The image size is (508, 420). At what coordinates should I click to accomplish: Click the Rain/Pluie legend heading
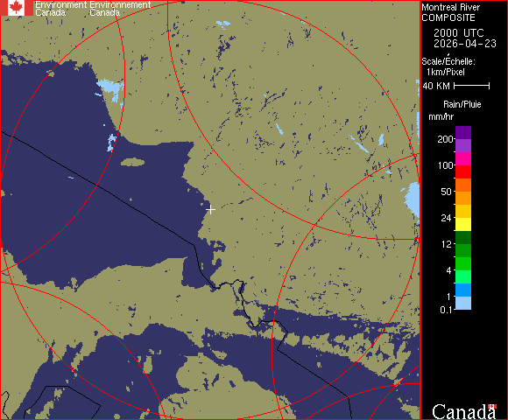coord(462,104)
